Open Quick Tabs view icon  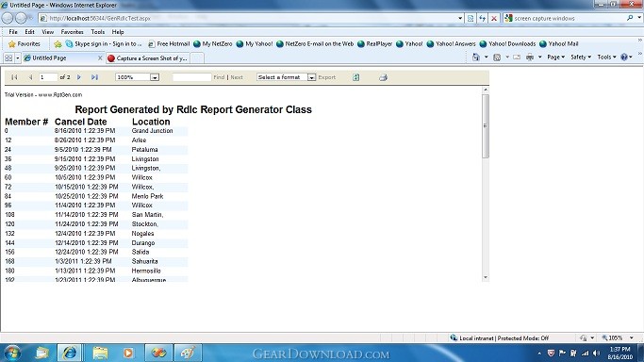pos(8,58)
